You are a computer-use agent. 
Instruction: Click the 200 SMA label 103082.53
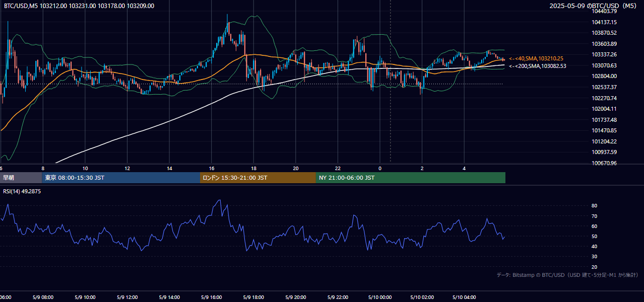537,66
